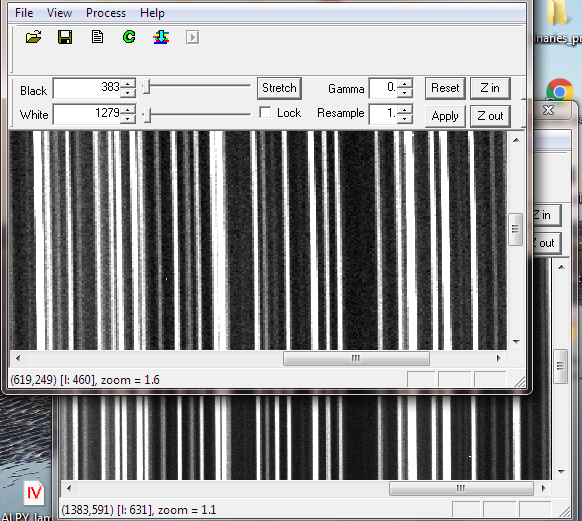
Task: Save the image with the floppy disk icon
Action: (x=65, y=37)
